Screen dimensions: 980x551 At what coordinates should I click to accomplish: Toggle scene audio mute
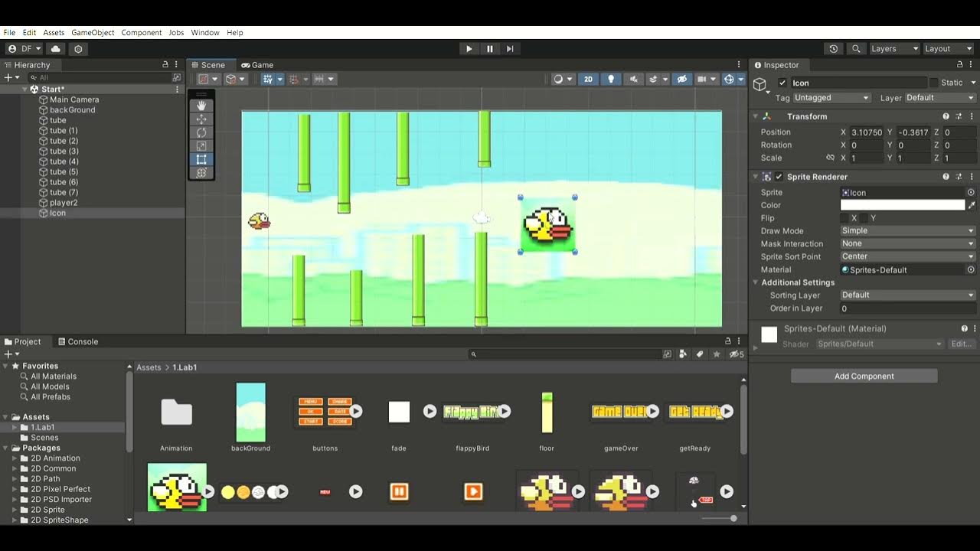632,79
